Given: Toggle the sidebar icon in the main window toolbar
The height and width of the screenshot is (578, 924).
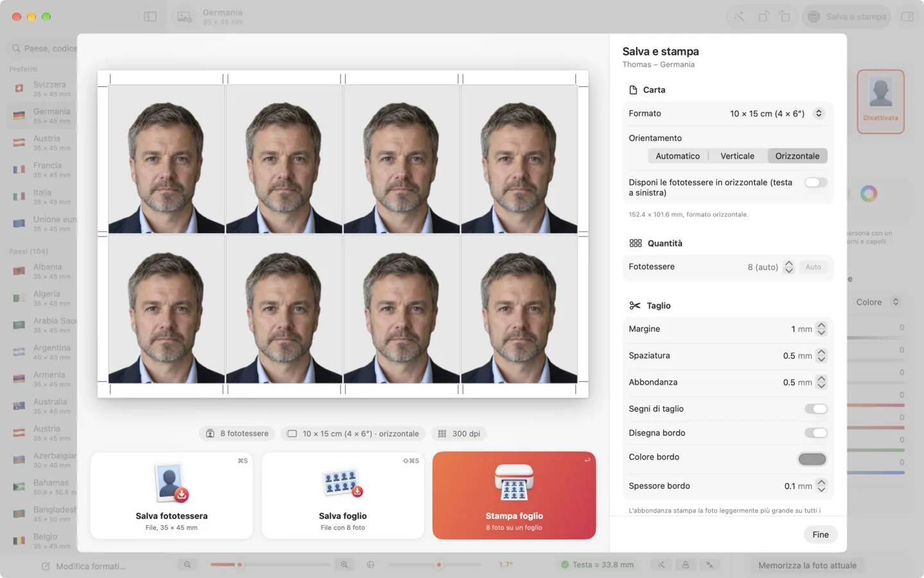Looking at the screenshot, I should (x=150, y=17).
